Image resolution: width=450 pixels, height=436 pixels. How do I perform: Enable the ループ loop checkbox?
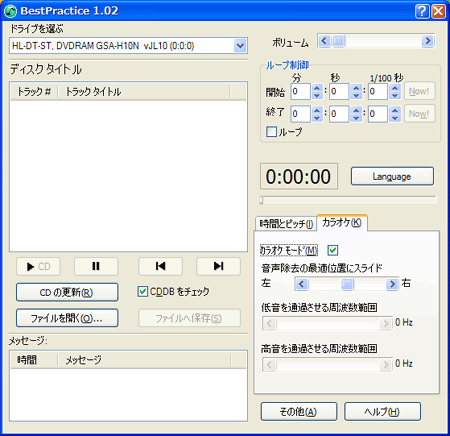click(271, 132)
